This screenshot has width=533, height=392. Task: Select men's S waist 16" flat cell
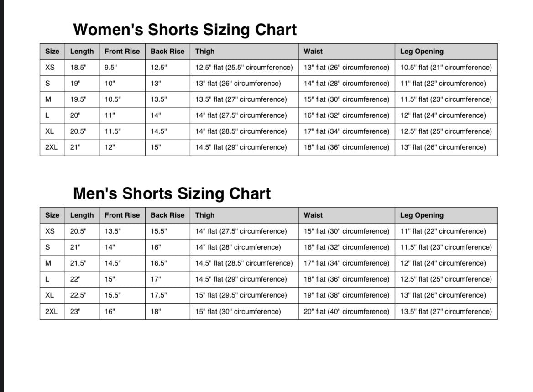coord(346,247)
